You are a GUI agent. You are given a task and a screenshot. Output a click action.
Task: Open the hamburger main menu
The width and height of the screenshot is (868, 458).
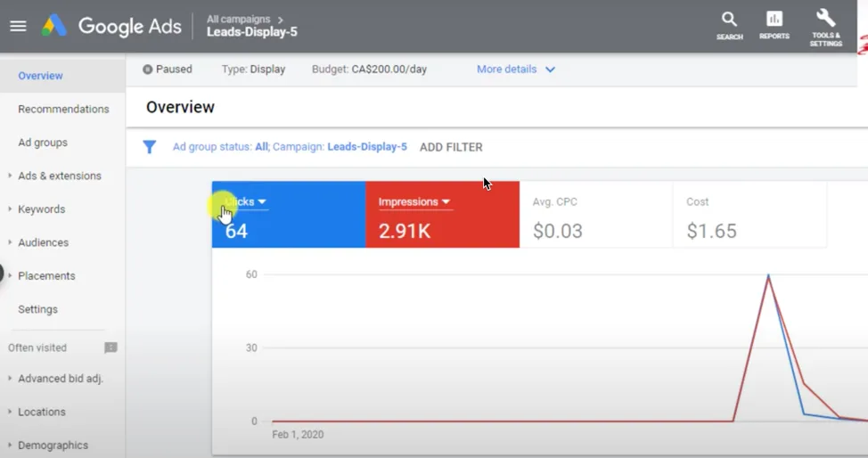click(18, 26)
